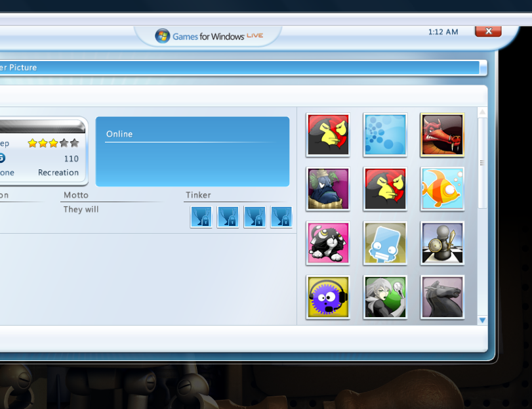
Task: Choose the blue square-face character picture
Action: [x=385, y=243]
